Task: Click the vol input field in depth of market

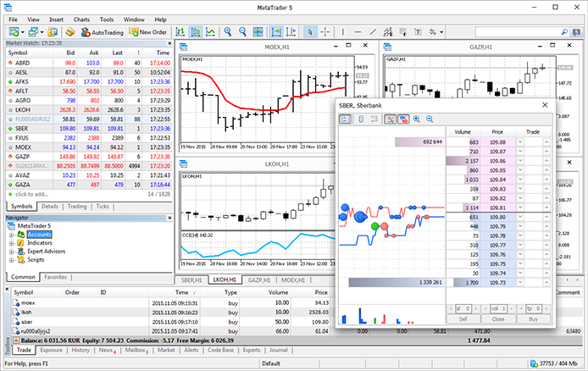Action: [x=498, y=309]
